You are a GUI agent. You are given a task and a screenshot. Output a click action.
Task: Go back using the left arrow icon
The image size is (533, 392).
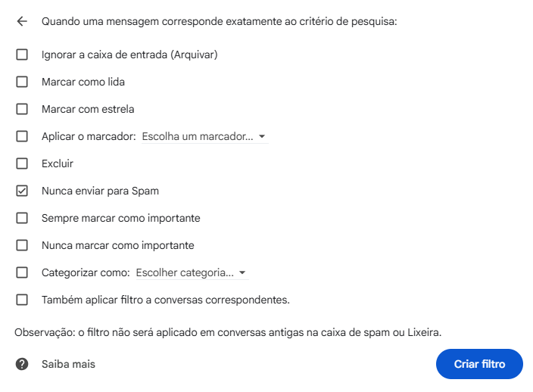(22, 21)
